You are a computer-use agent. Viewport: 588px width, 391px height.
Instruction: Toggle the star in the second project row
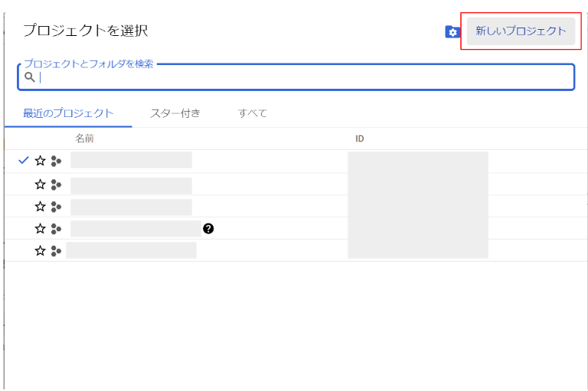pyautogui.click(x=40, y=184)
